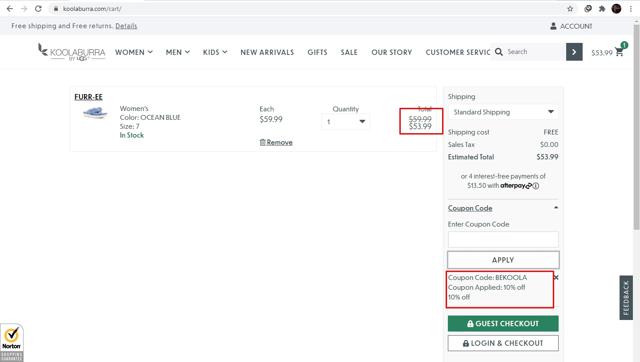This screenshot has width=640, height=362.
Task: Go forward in browser history
Action: [x=24, y=9]
